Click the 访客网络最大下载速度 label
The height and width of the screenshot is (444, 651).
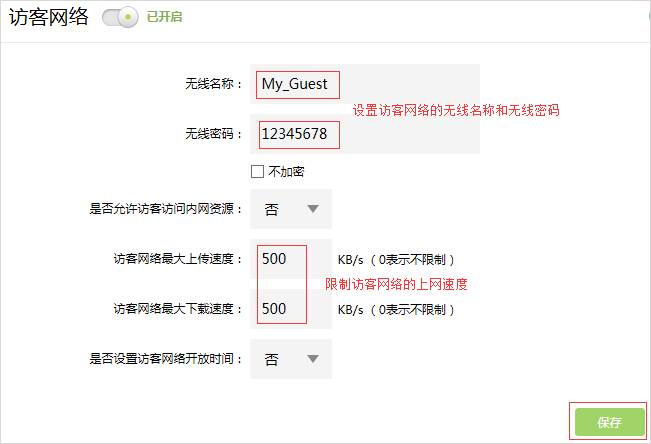click(178, 310)
